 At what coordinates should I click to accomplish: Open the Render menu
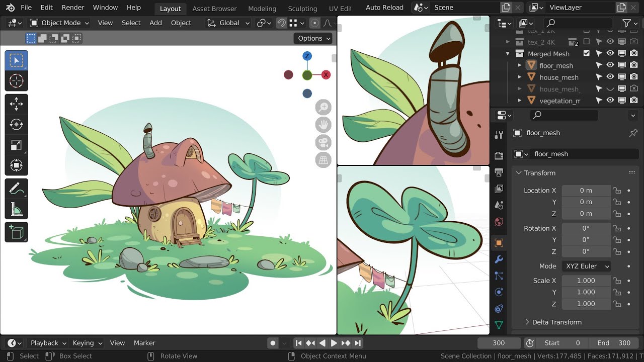[72, 7]
